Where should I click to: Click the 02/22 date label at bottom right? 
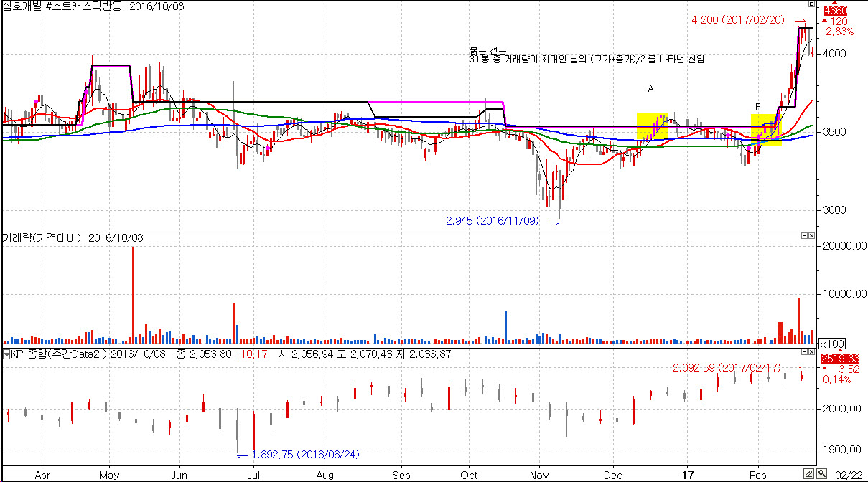point(850,474)
